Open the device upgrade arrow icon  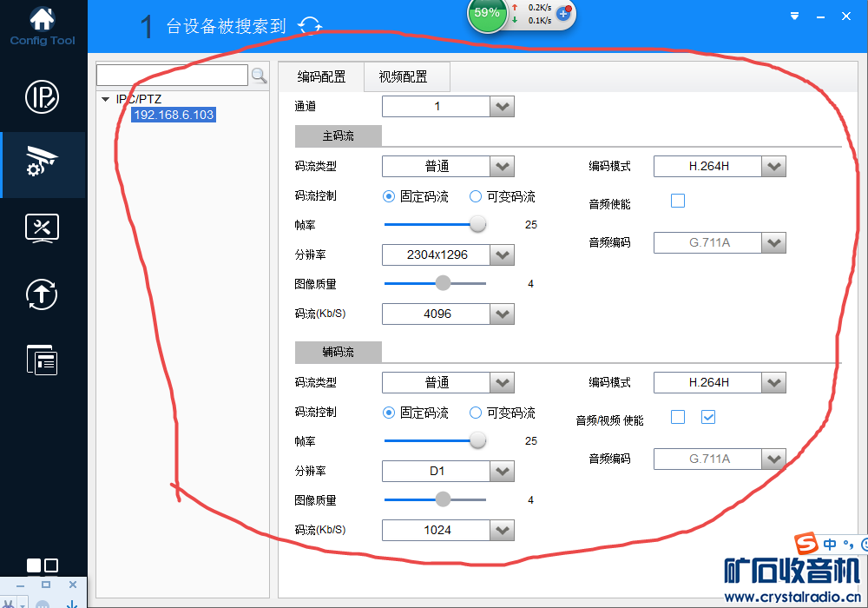click(x=42, y=294)
